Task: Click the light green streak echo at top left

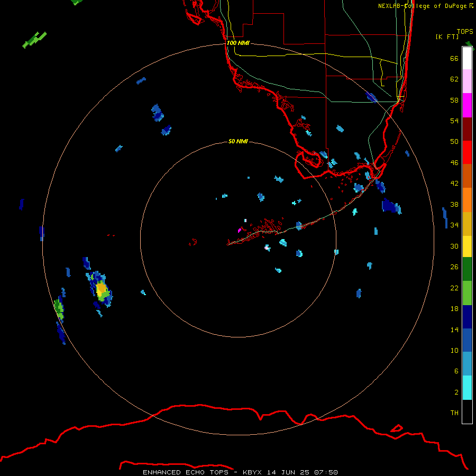Action: (34, 40)
